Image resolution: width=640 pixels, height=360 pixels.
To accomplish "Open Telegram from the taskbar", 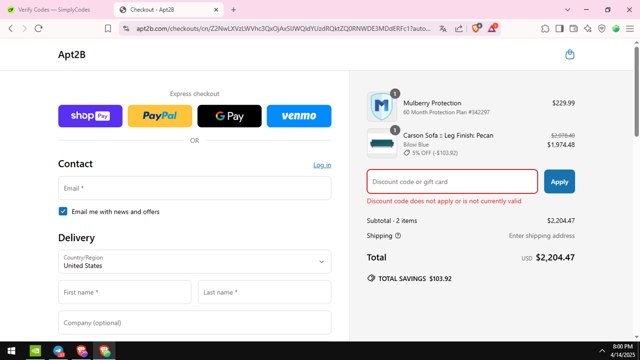I will pyautogui.click(x=58, y=351).
